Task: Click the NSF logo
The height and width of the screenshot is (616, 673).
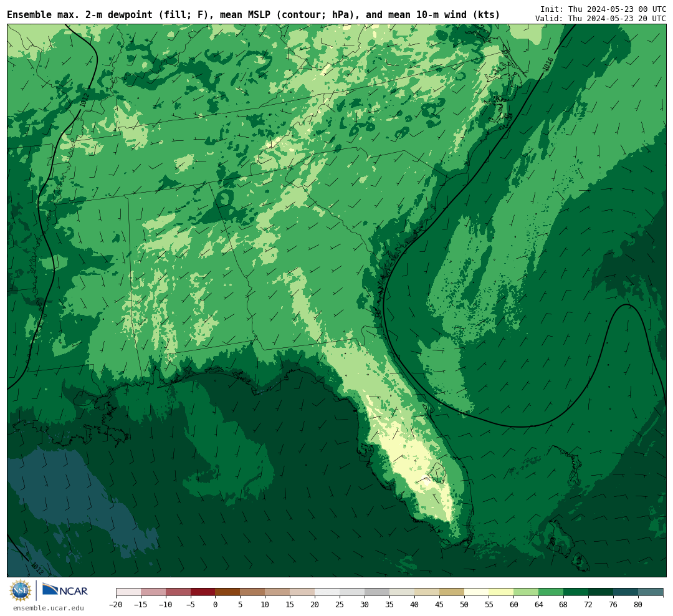Action: 21,590
